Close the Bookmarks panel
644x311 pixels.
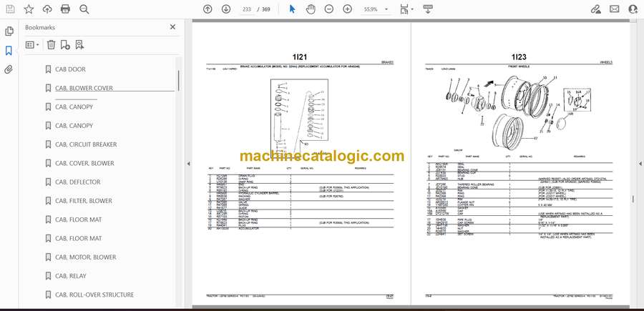coord(172,27)
